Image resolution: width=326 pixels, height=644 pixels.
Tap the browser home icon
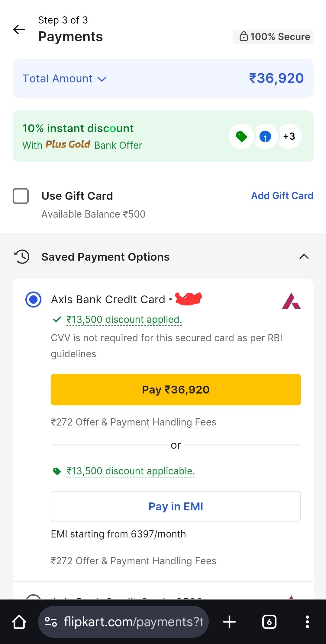19,622
